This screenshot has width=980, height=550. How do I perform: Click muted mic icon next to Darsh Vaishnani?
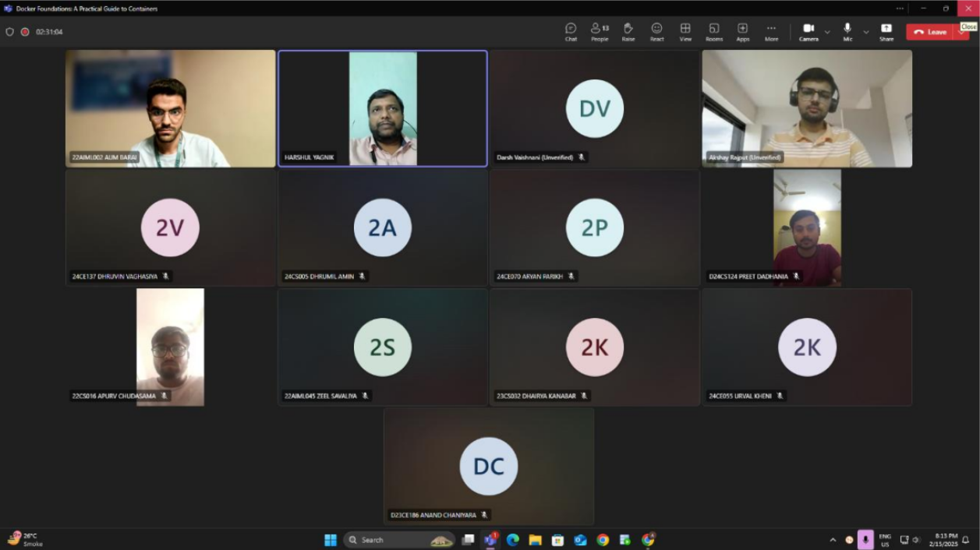coord(581,157)
